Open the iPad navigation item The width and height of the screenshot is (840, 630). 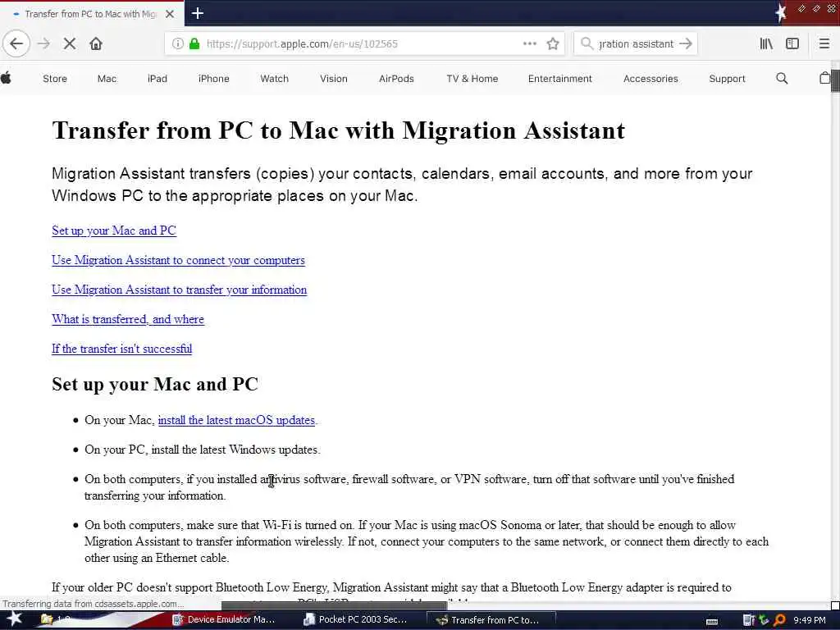click(x=157, y=79)
